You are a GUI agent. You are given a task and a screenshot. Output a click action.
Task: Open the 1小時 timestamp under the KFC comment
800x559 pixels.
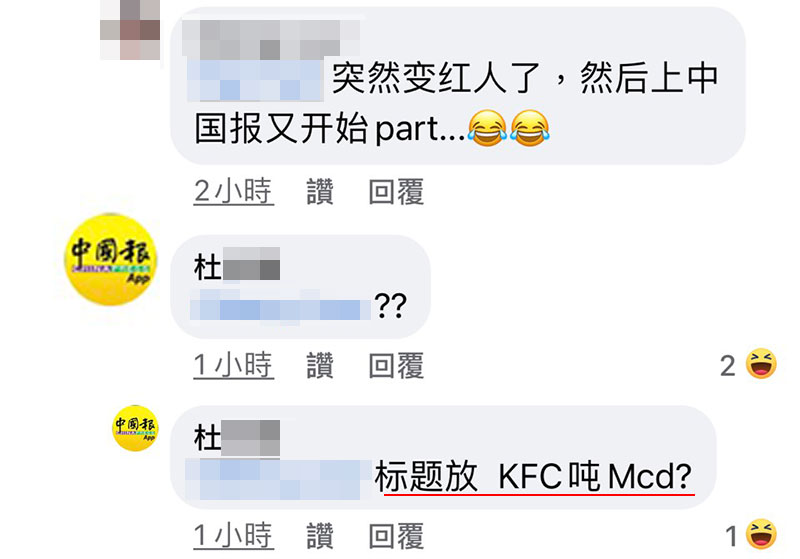point(234,536)
